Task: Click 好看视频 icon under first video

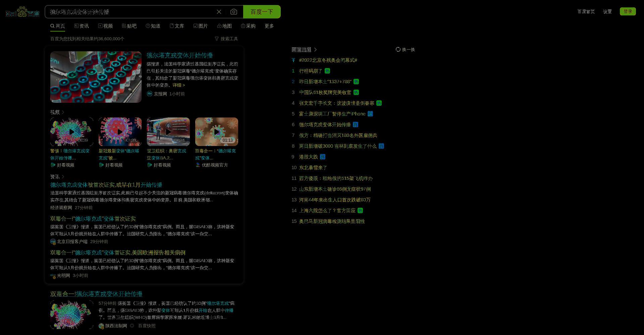Action: pyautogui.click(x=53, y=165)
